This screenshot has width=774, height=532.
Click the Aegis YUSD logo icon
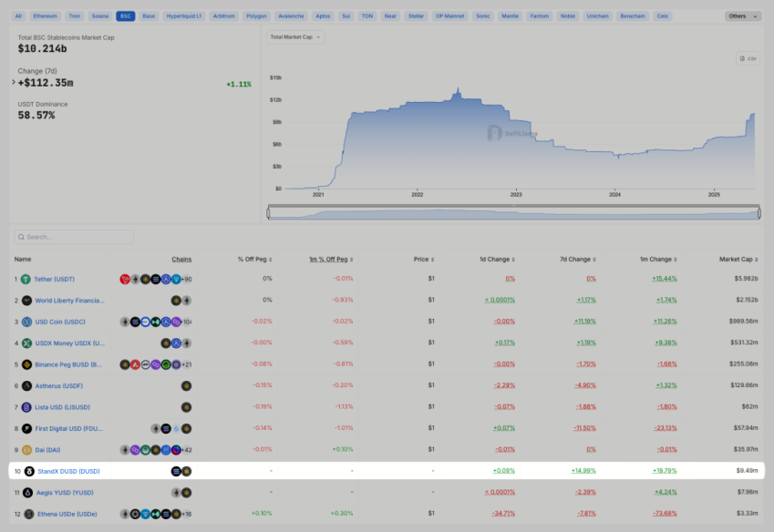click(x=27, y=493)
